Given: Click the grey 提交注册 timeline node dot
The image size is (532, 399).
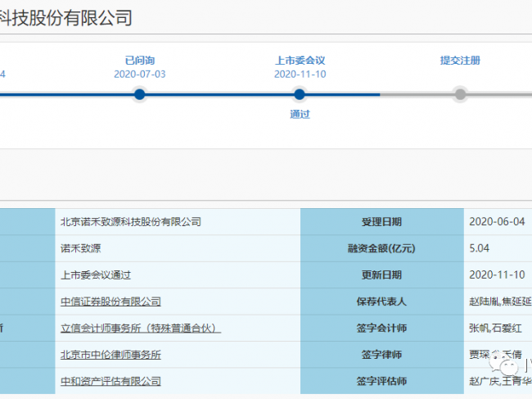Looking at the screenshot, I should (460, 94).
